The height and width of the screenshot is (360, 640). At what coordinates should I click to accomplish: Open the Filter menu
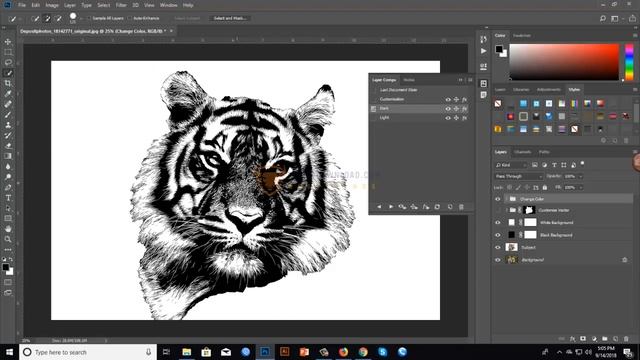[x=121, y=5]
